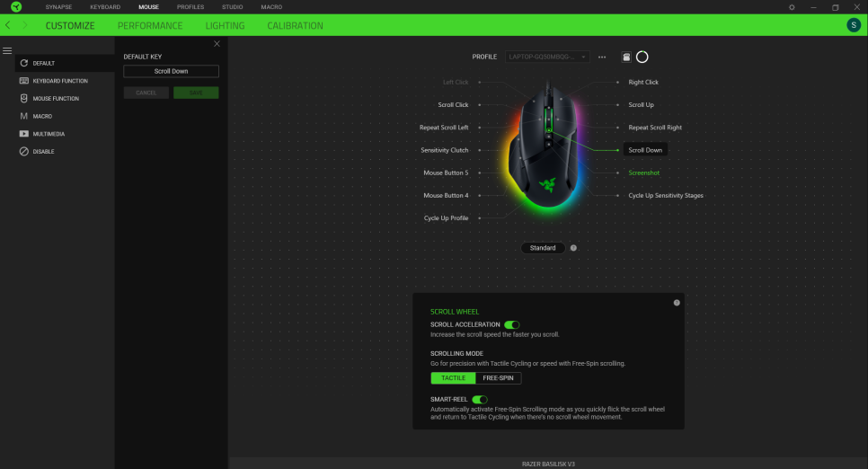Select Mouse Function option
Image resolution: width=868 pixels, height=469 pixels.
[x=65, y=99]
